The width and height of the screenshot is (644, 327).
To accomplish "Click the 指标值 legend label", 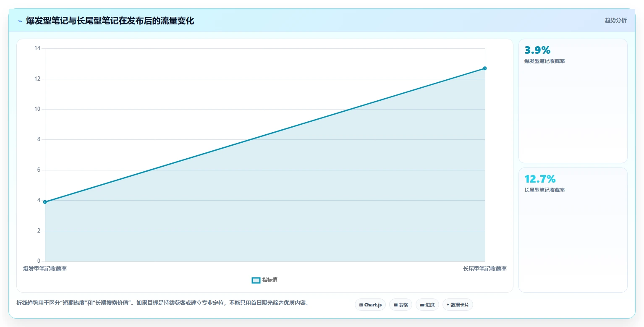I will click(x=270, y=280).
